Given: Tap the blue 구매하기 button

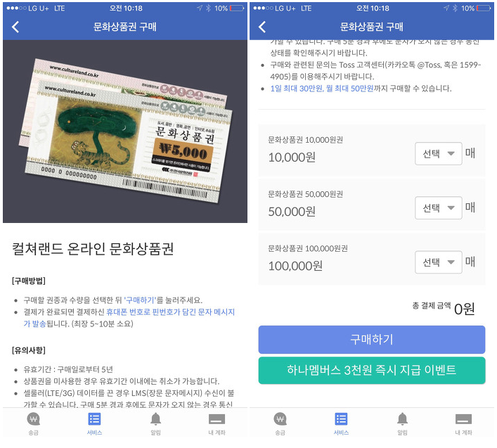Looking at the screenshot, I should tap(371, 339).
